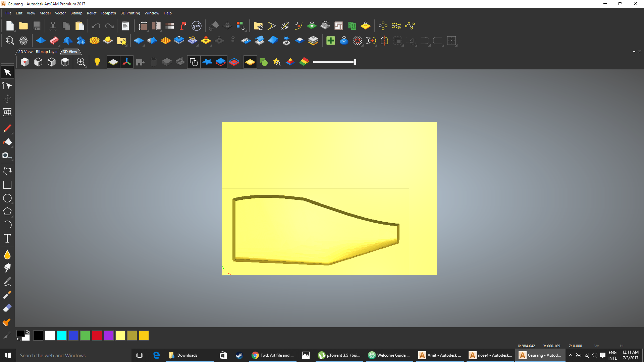Open the Relief menu
Image resolution: width=644 pixels, height=362 pixels.
click(x=92, y=13)
